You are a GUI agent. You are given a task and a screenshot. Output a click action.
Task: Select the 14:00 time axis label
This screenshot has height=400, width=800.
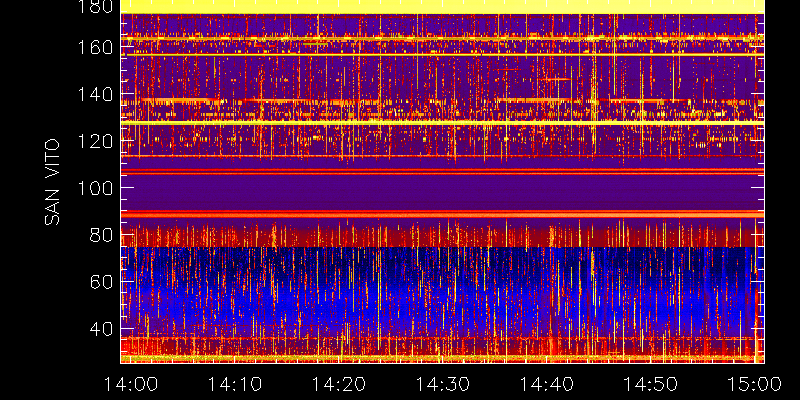[131, 384]
